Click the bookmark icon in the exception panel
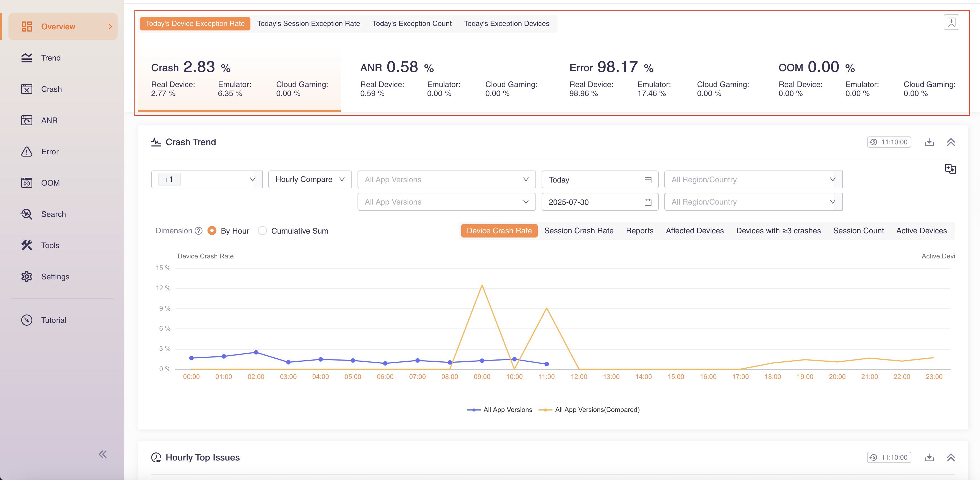The image size is (980, 480). [x=951, y=22]
